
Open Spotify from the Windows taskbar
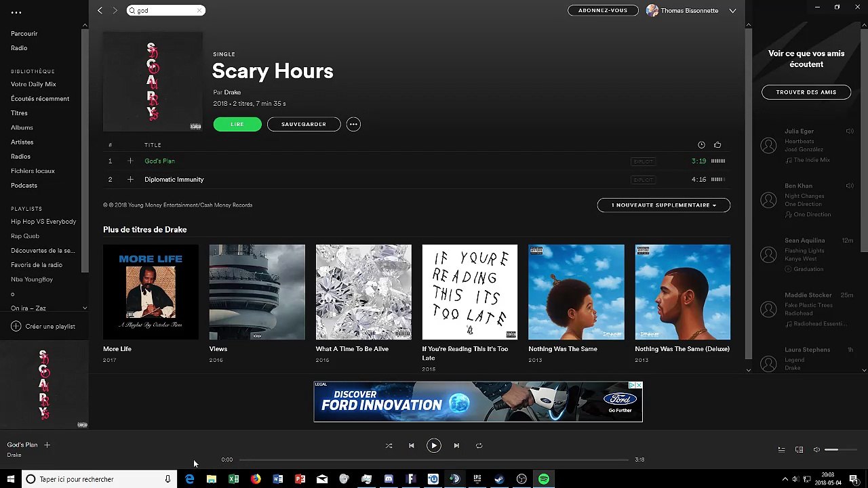544,479
